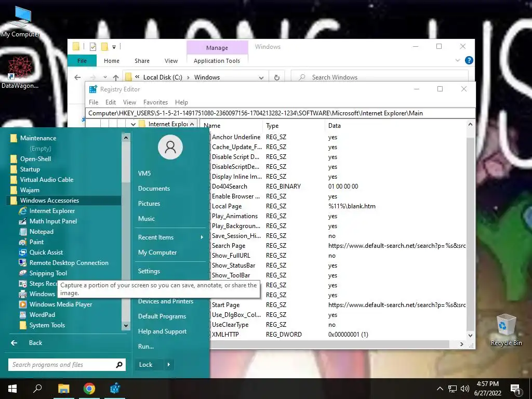The image size is (532, 399).
Task: Open the File tab in File Explorer
Action: tap(82, 61)
